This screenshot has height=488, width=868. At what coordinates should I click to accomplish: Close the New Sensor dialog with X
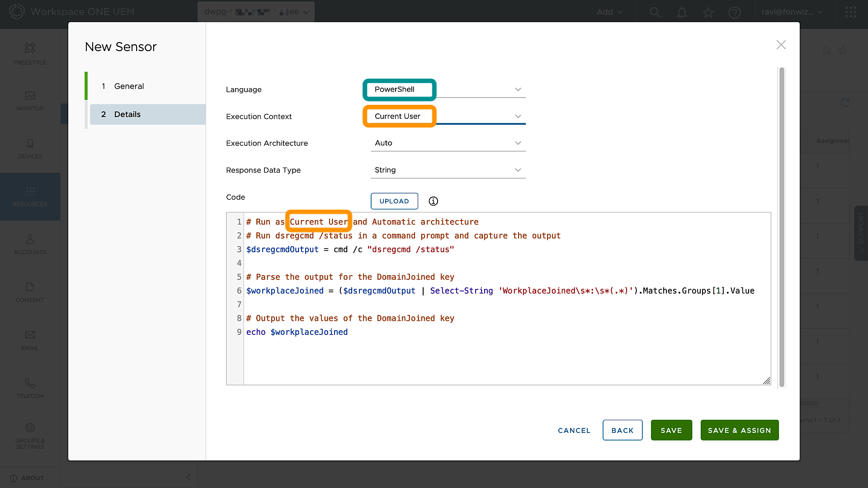click(x=781, y=45)
